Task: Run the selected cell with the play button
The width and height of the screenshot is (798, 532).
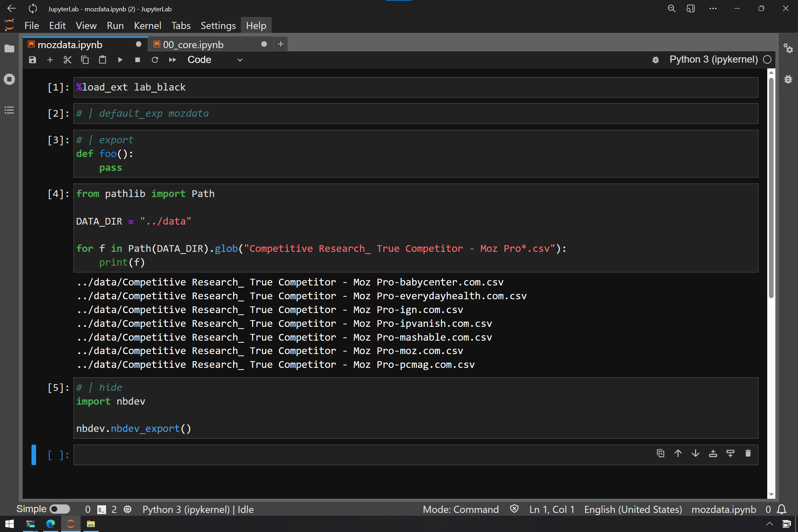Action: click(x=120, y=60)
